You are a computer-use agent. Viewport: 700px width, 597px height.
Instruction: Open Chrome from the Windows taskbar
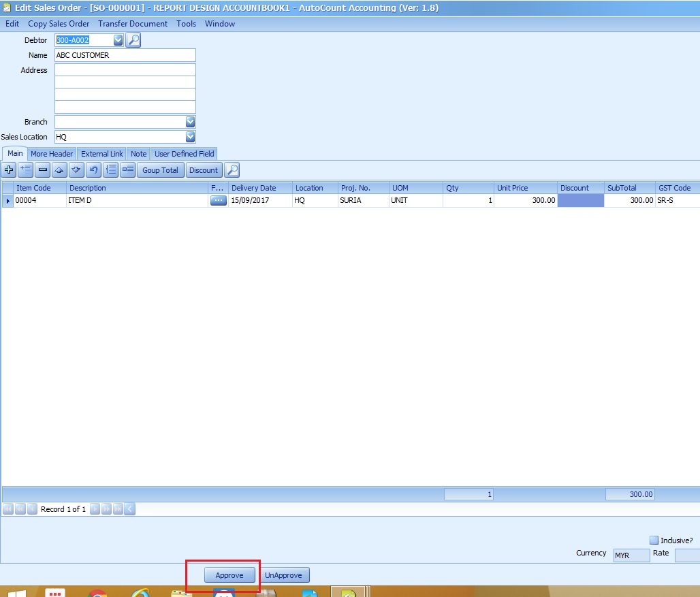coord(98,592)
